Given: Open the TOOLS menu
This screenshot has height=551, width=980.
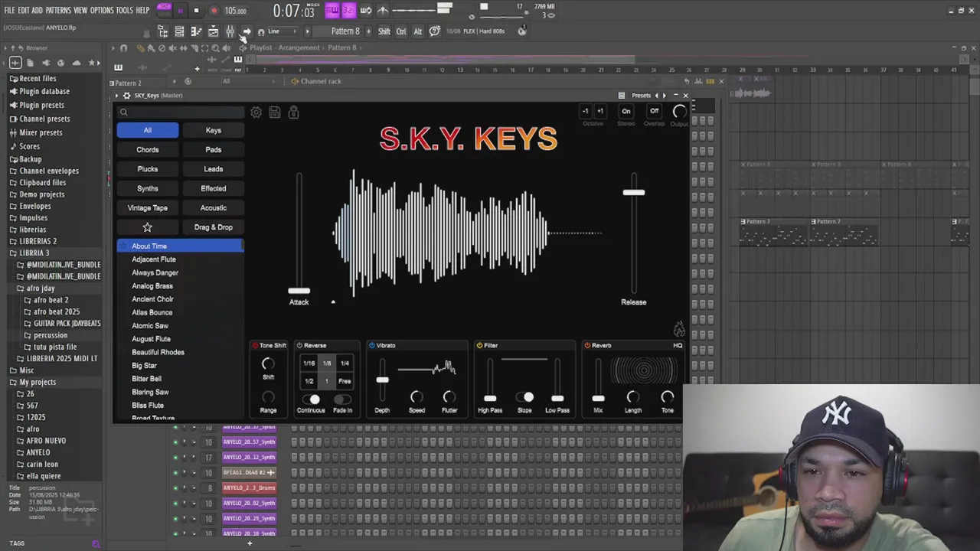Looking at the screenshot, I should pyautogui.click(x=124, y=11).
